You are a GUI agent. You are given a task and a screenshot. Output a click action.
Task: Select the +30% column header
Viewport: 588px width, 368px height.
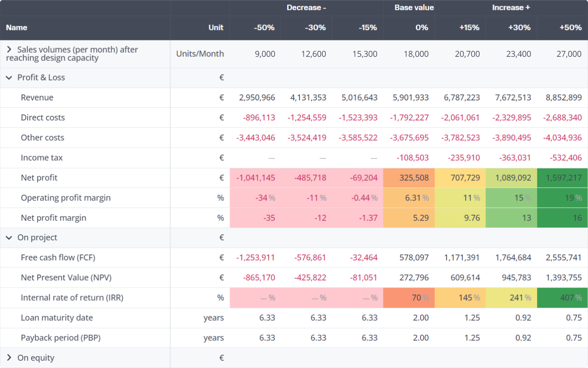pyautogui.click(x=520, y=28)
